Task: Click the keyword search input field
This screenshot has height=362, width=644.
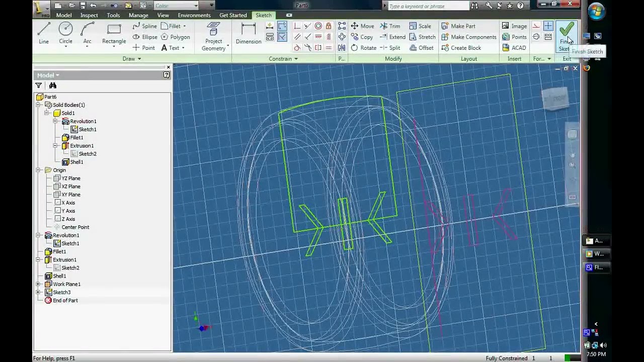Action: pyautogui.click(x=428, y=6)
